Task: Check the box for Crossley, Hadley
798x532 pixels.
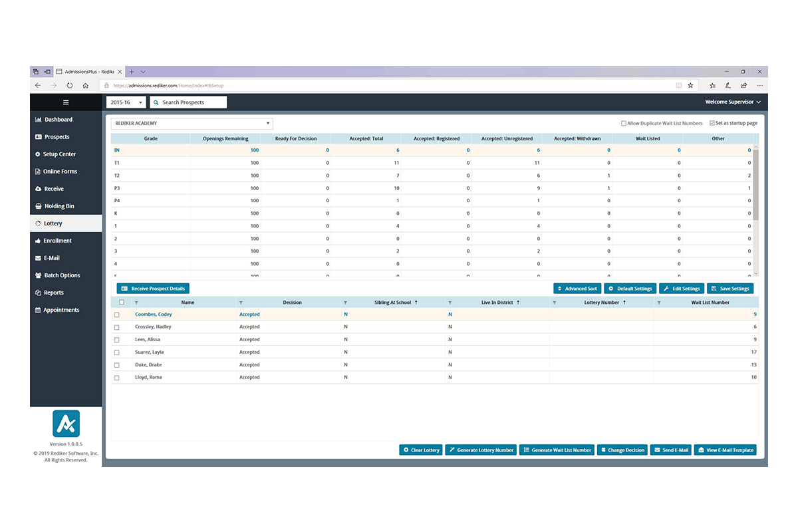Action: (x=116, y=327)
